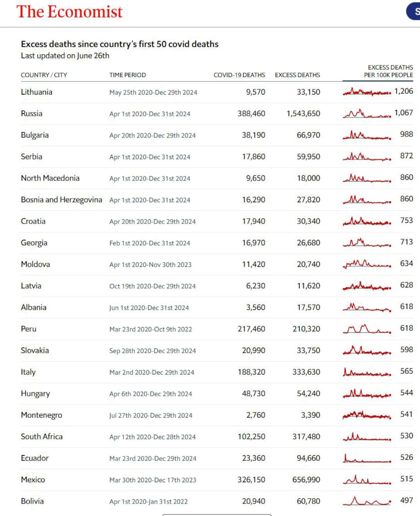Select the Bulgaria country name

click(35, 135)
